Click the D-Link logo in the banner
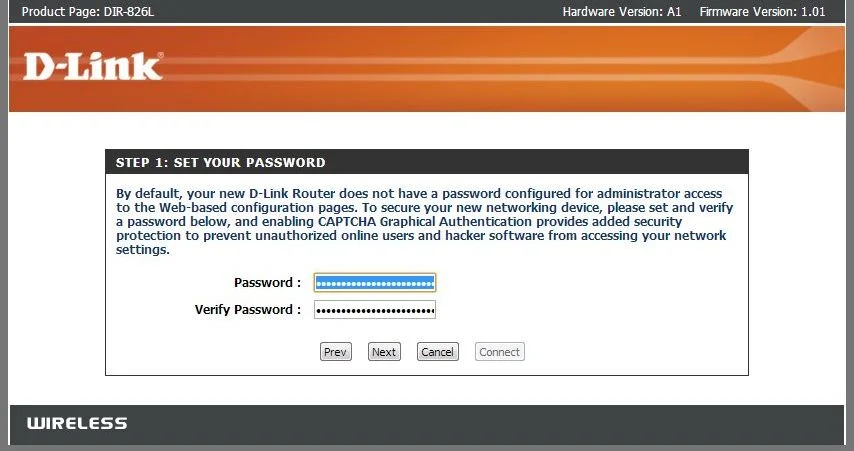The width and height of the screenshot is (854, 451). (x=93, y=66)
